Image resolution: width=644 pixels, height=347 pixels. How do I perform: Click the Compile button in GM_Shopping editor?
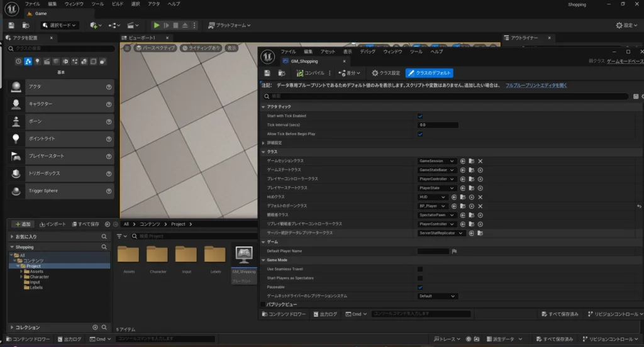click(311, 73)
